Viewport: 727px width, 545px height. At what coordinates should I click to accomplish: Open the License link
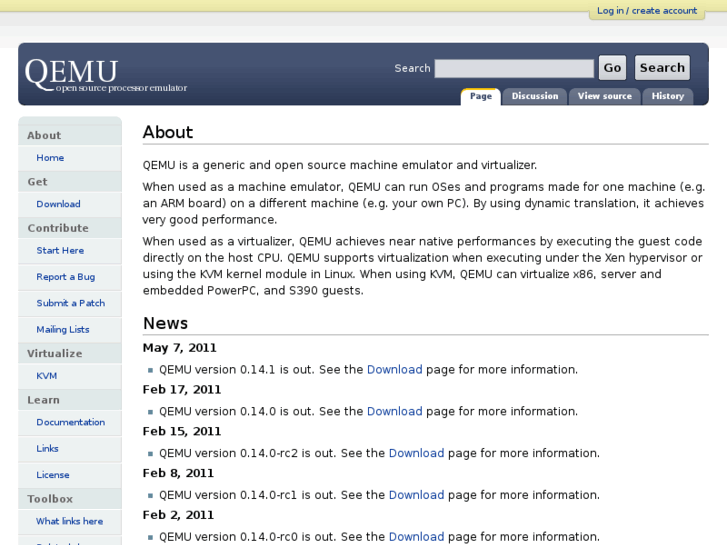coord(53,475)
